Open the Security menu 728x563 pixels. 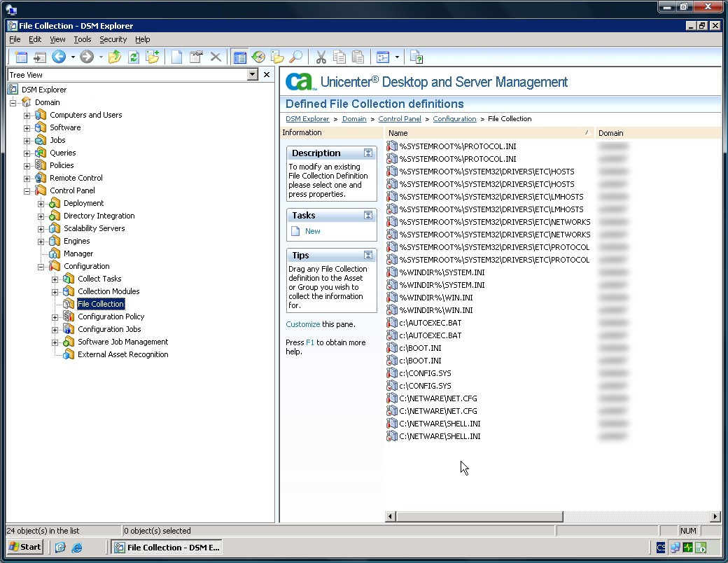tap(113, 40)
